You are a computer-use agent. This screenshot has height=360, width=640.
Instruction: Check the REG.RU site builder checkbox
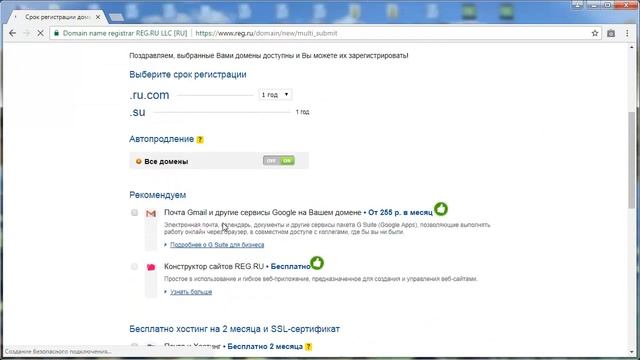click(x=134, y=267)
